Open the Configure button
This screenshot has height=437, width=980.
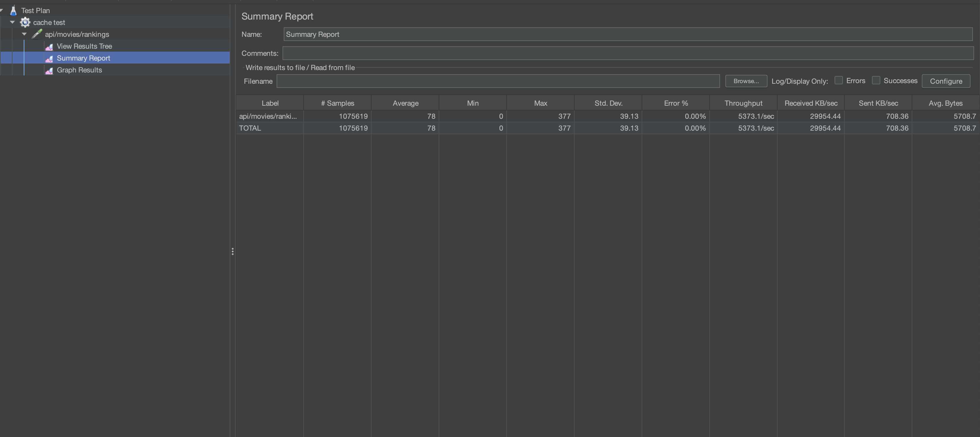[946, 81]
